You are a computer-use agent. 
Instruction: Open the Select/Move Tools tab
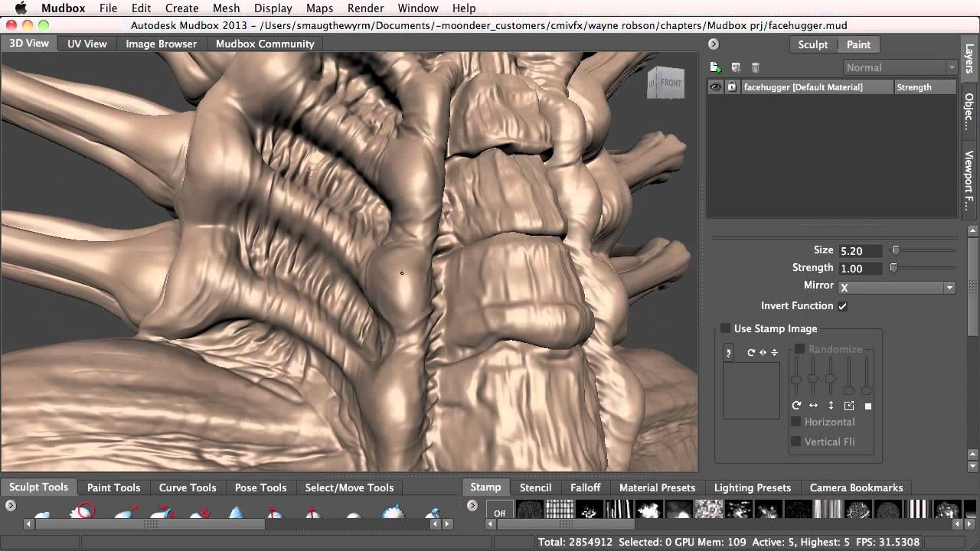coord(349,487)
